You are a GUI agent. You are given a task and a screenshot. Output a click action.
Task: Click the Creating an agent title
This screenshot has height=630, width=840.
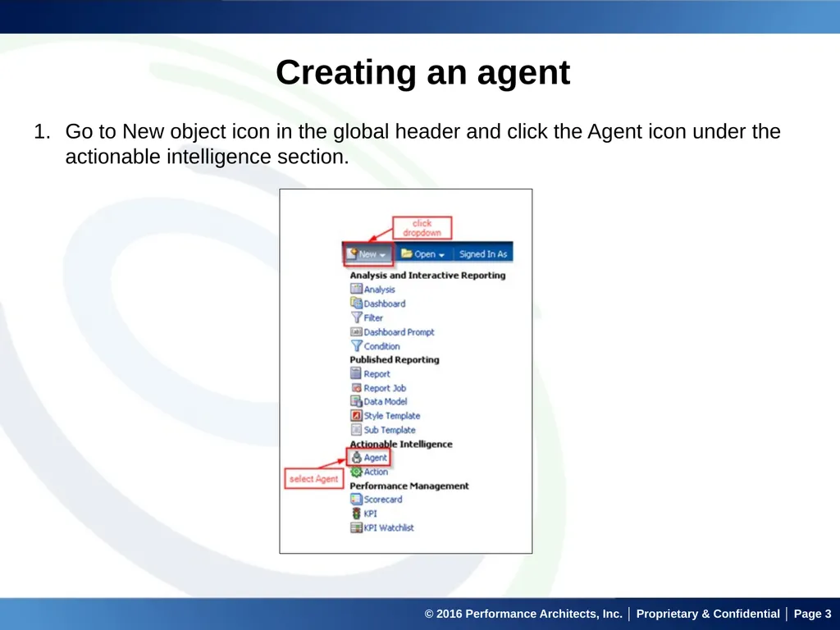click(x=423, y=72)
